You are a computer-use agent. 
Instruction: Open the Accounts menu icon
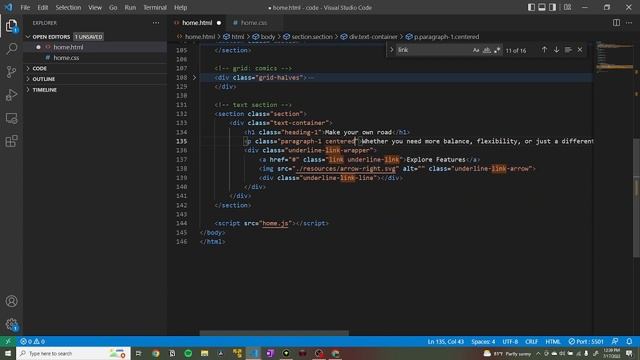click(x=11, y=301)
